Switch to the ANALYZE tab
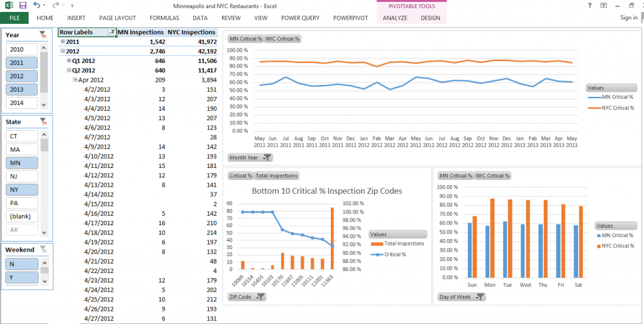This screenshot has height=324, width=644. coord(395,18)
